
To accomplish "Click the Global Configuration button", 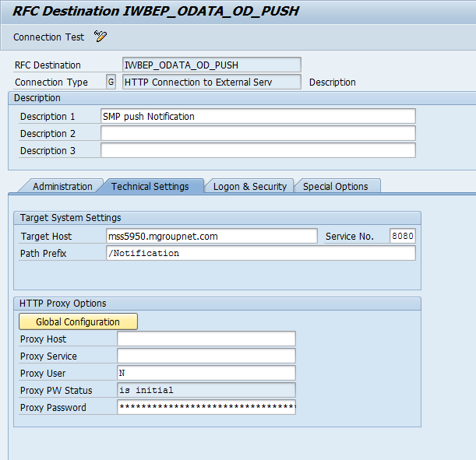I will click(78, 321).
